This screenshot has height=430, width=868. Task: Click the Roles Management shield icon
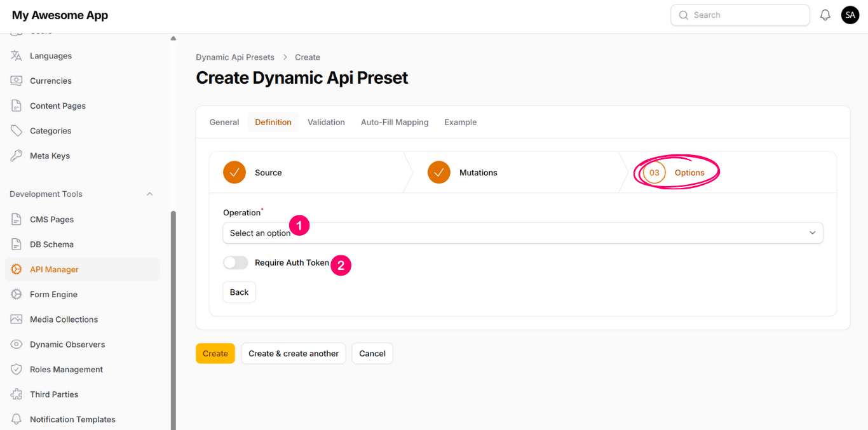tap(17, 370)
